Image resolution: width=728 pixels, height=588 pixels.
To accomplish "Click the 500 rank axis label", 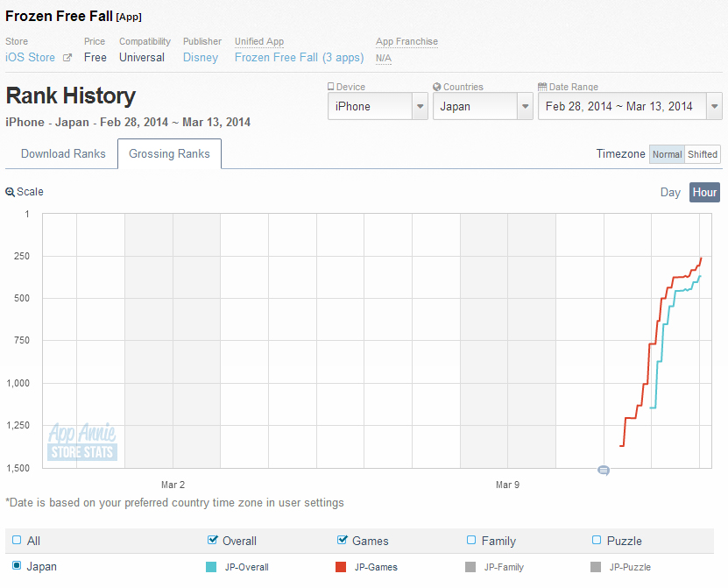I will [x=22, y=298].
